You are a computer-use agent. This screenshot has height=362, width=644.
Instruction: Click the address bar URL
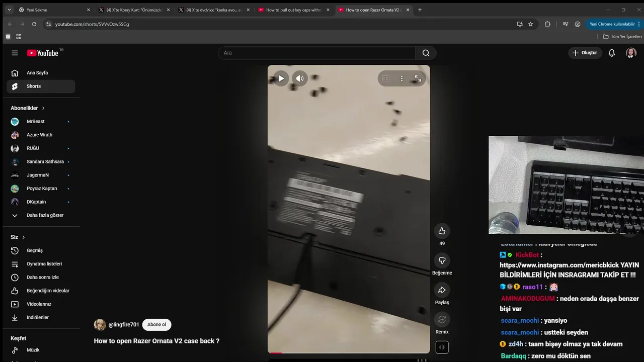[92, 24]
